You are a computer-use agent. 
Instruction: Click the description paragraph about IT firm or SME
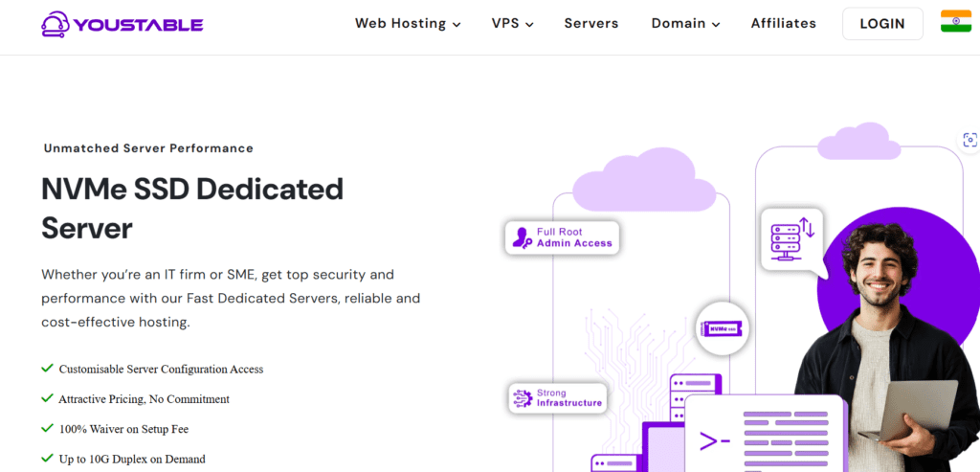(231, 298)
